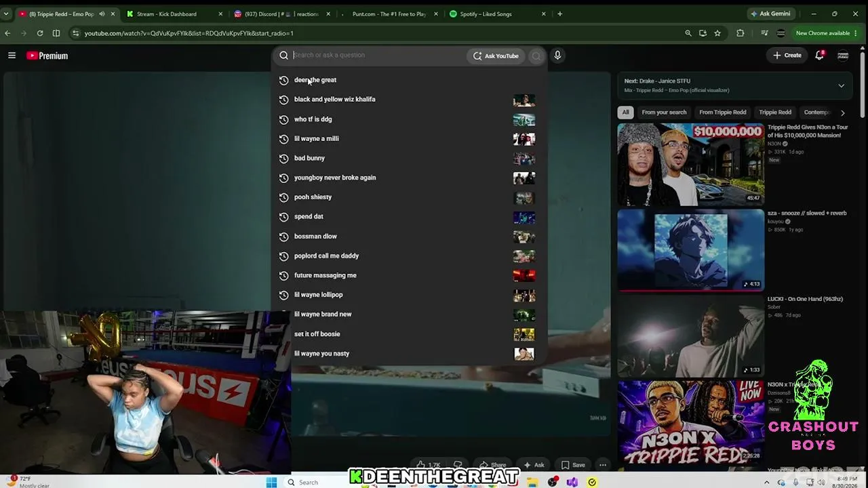Open more actions ellipsis below video
Screen dimensions: 868x488
click(x=602, y=465)
